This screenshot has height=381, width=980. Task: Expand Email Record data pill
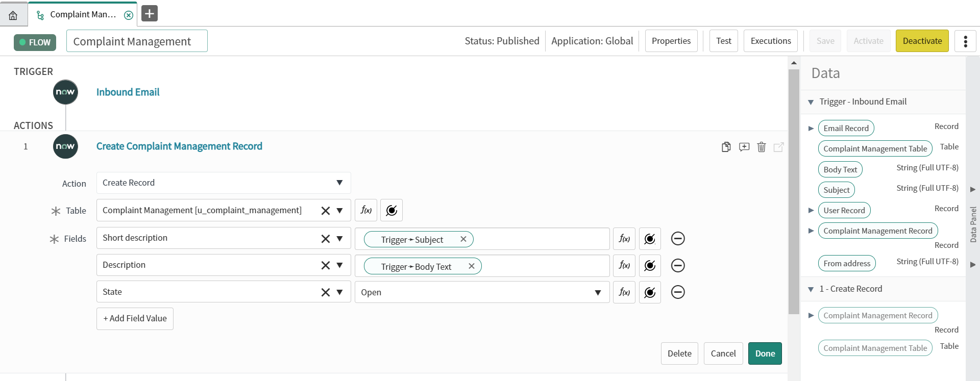(x=811, y=128)
